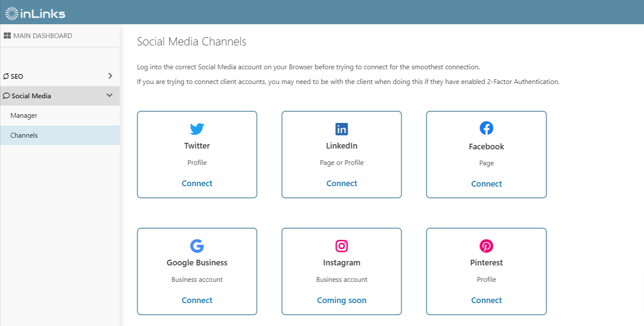Click the Pinterest card title

486,262
